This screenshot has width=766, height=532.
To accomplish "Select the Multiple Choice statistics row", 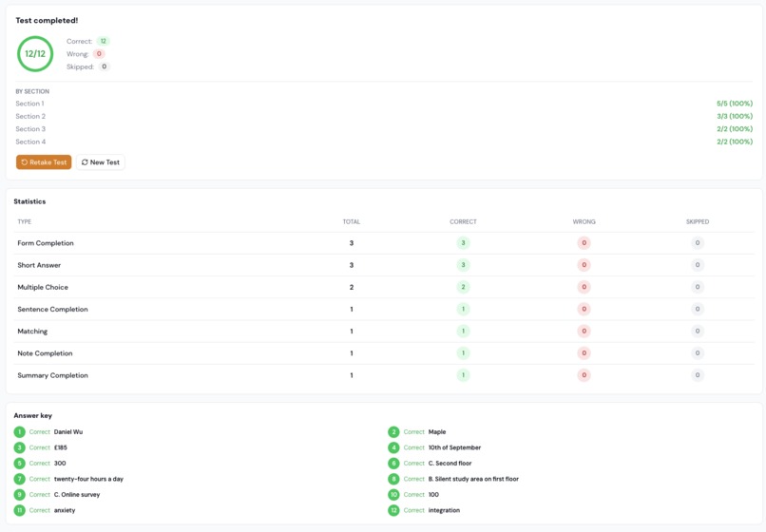I will pyautogui.click(x=384, y=287).
